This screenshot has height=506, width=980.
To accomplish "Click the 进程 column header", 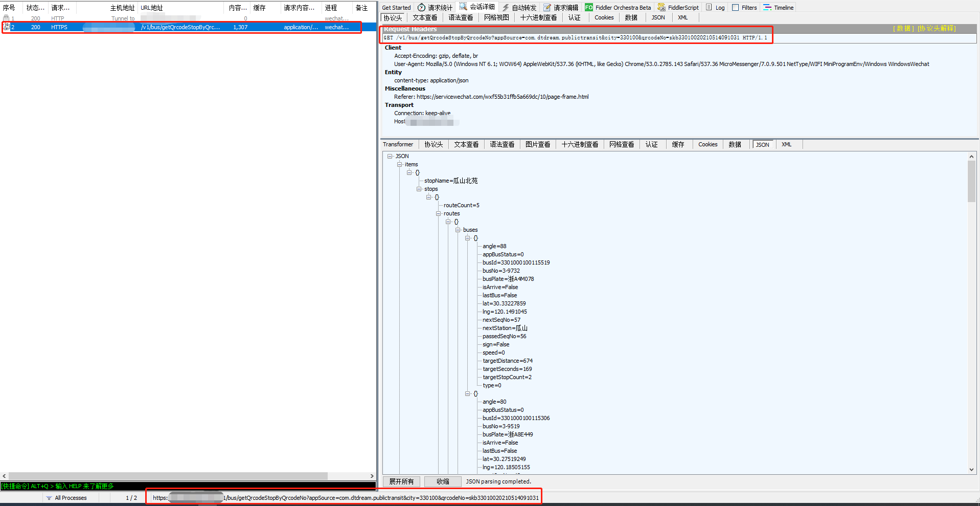I will (337, 8).
